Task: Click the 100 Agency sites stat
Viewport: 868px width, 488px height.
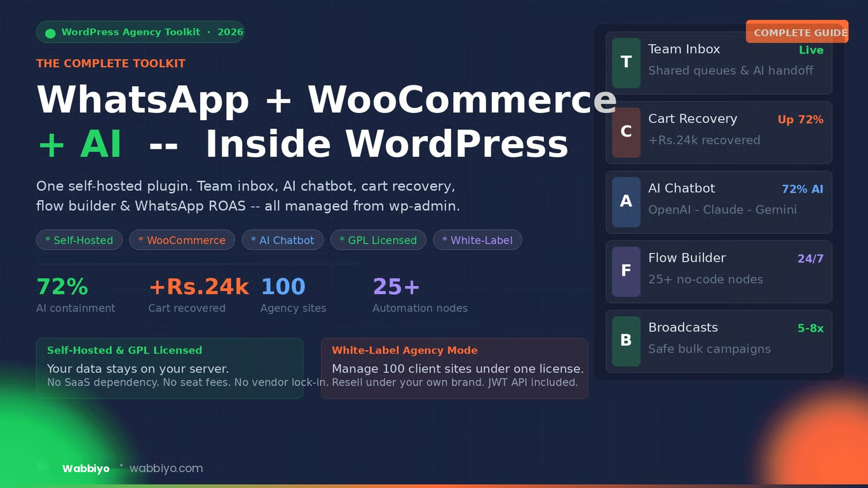Action: pos(293,295)
